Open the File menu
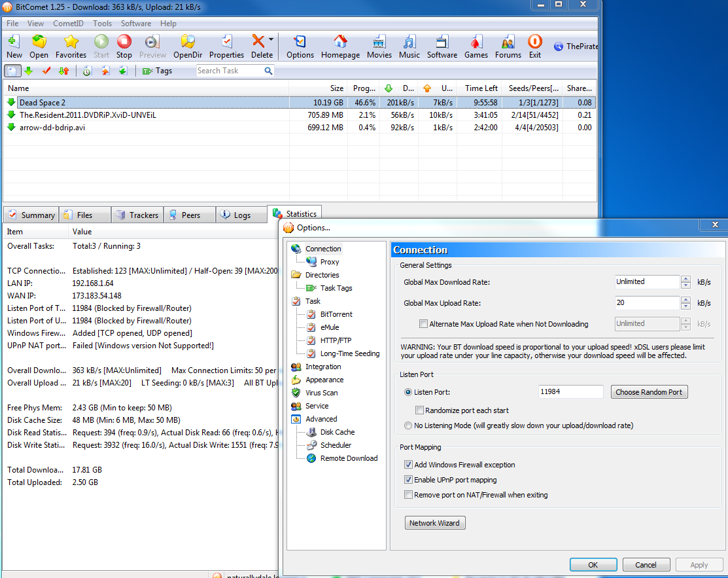The width and height of the screenshot is (728, 578). pos(12,23)
